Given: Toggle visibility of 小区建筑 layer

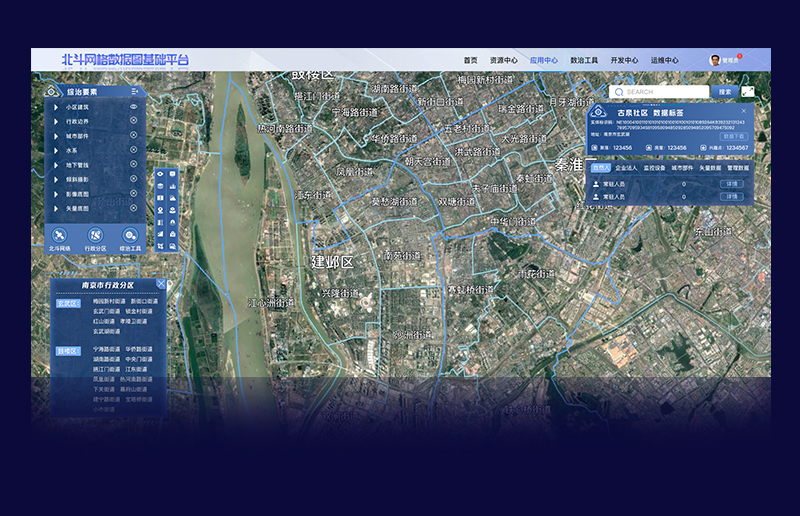Looking at the screenshot, I should [133, 106].
